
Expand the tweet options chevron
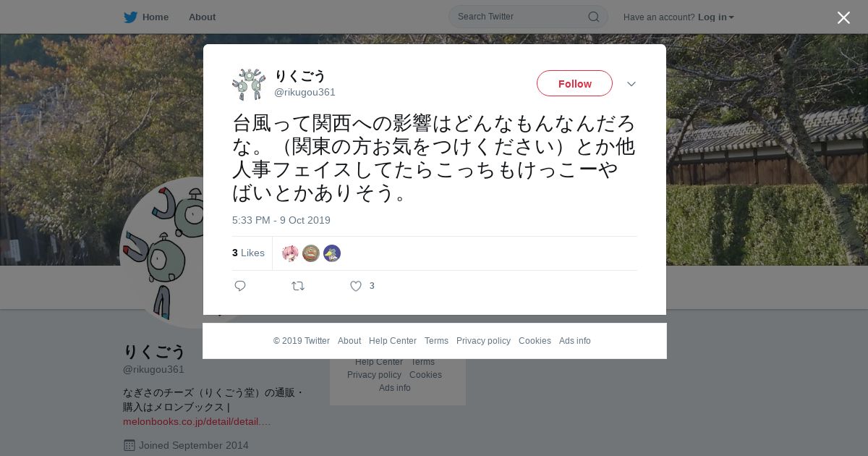click(631, 84)
